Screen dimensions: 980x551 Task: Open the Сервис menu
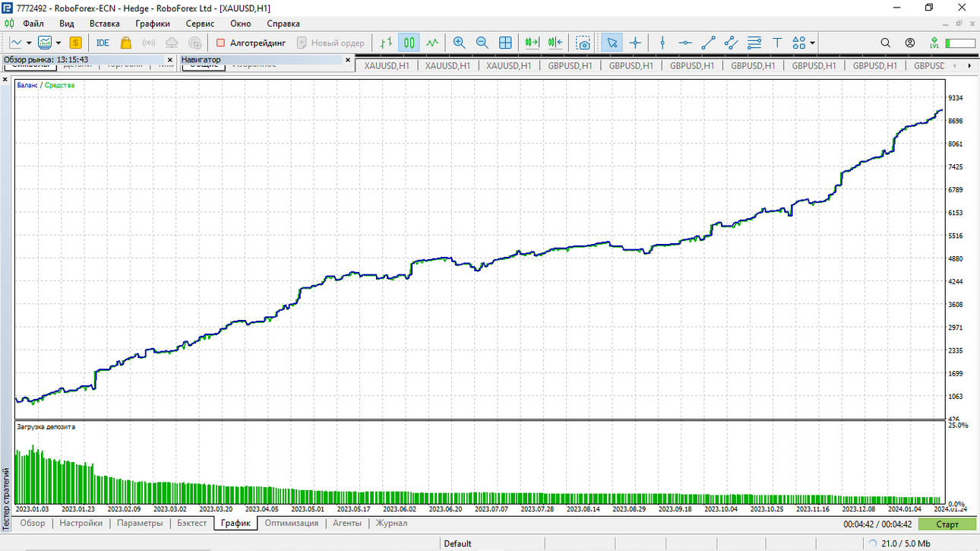(200, 24)
